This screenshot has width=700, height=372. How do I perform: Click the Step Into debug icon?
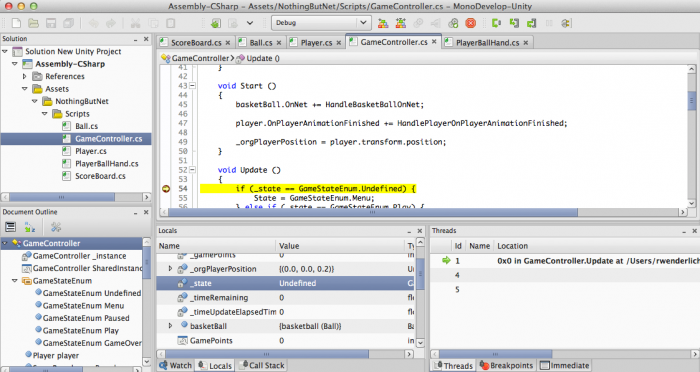[x=514, y=23]
